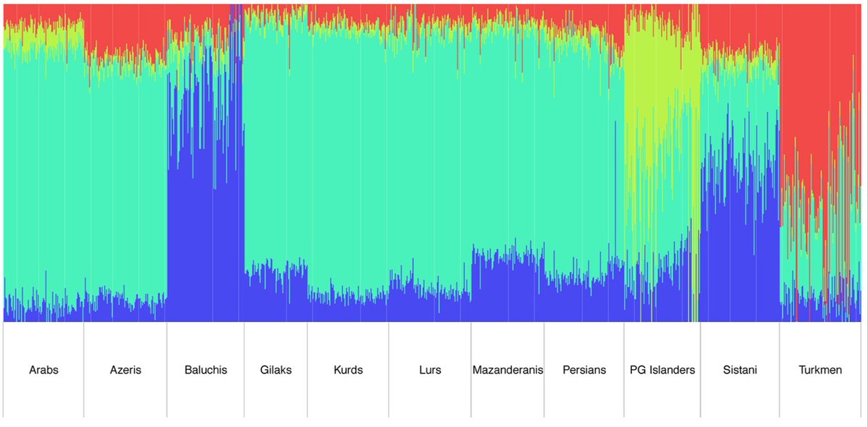Image resolution: width=868 pixels, height=427 pixels.
Task: Click the Azeris population label
Action: (x=126, y=370)
